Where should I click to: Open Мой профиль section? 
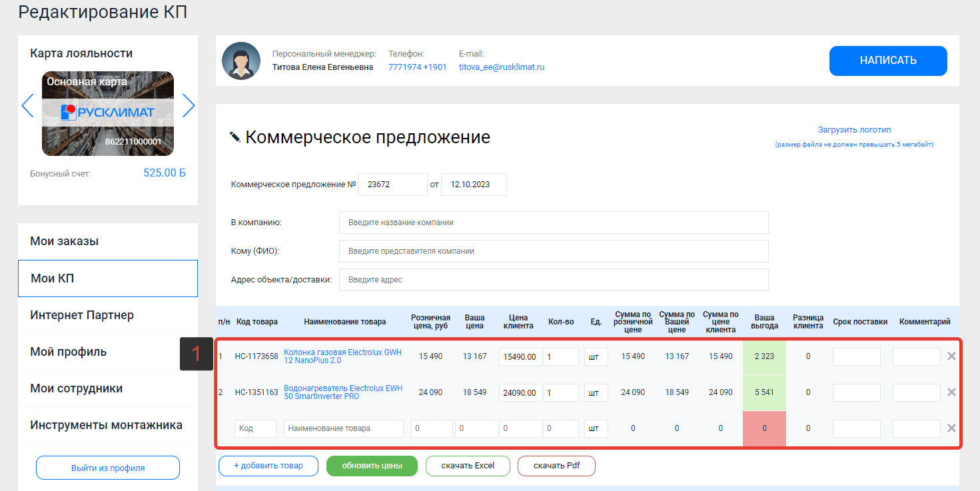pos(108,352)
